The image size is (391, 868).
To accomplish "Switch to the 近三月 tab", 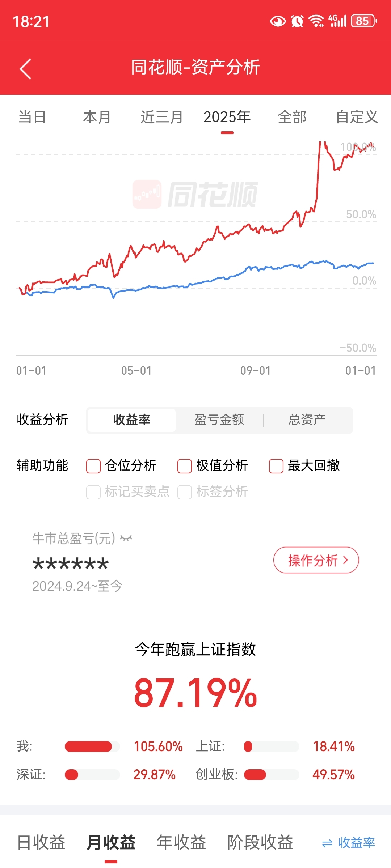I will point(162,117).
